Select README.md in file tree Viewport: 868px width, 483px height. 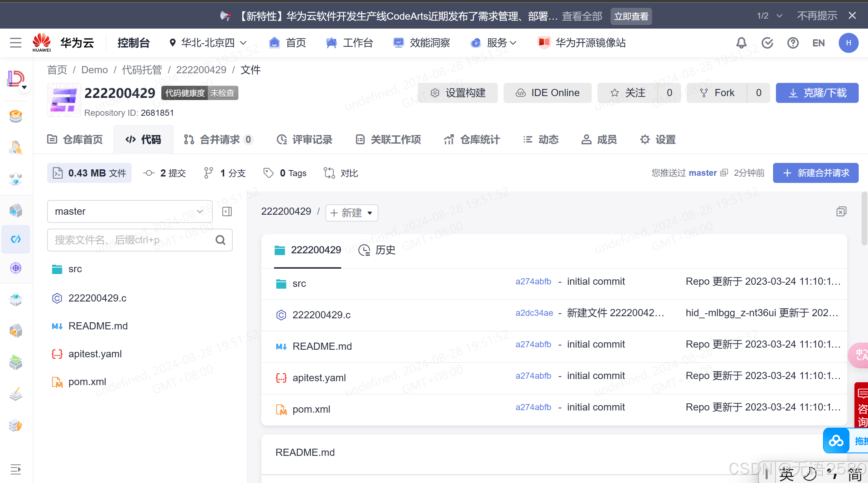pos(98,326)
